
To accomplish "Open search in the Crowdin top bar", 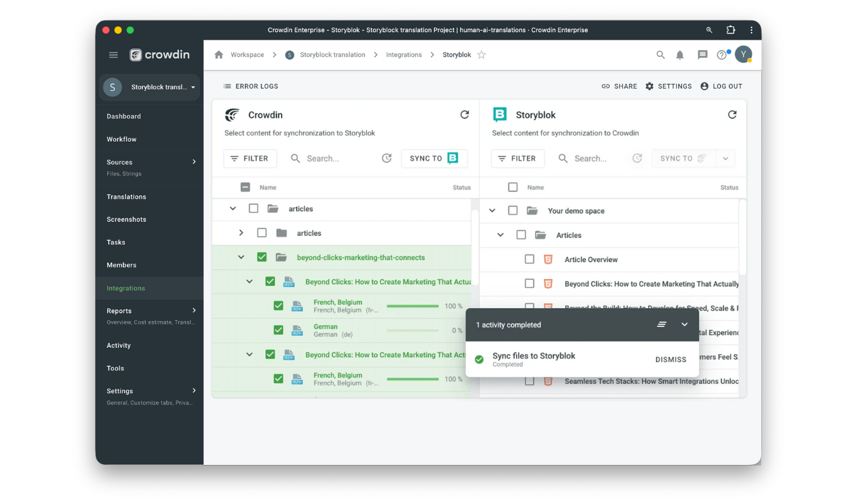I will pos(660,55).
